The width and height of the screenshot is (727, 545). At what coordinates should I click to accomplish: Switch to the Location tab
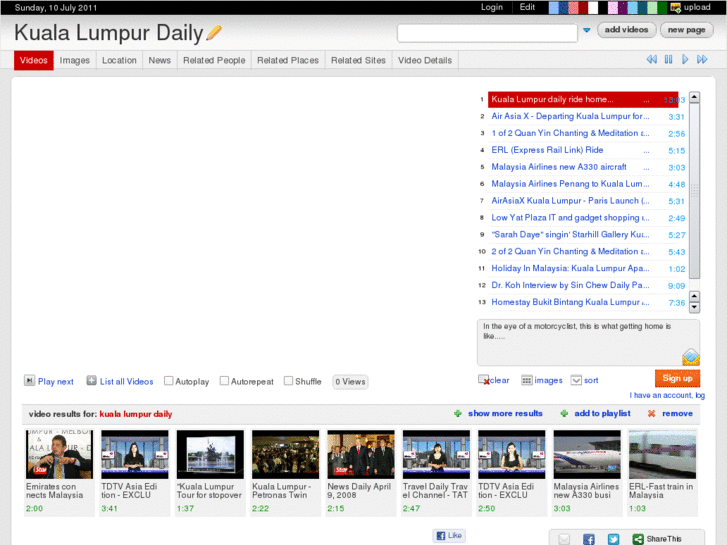point(119,60)
